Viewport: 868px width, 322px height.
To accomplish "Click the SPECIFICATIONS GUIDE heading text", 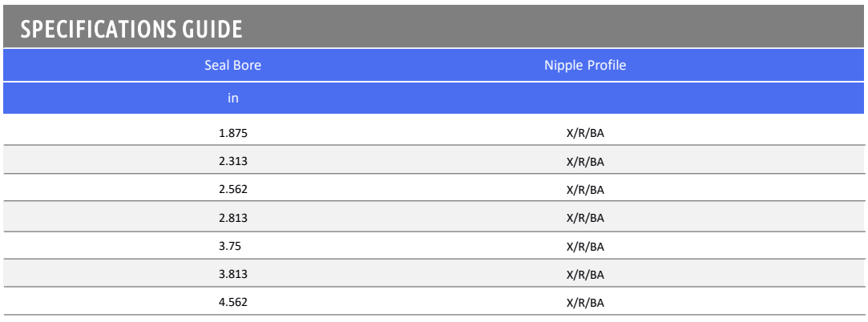I will pyautogui.click(x=131, y=30).
